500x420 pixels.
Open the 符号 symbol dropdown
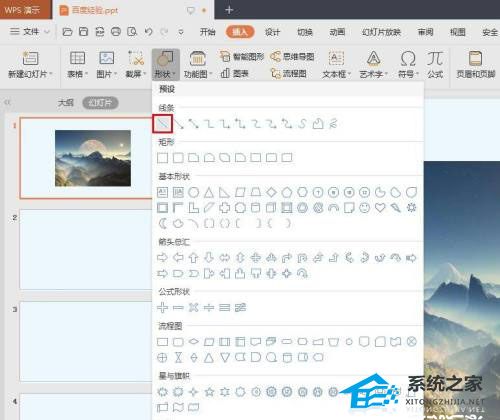click(x=408, y=65)
